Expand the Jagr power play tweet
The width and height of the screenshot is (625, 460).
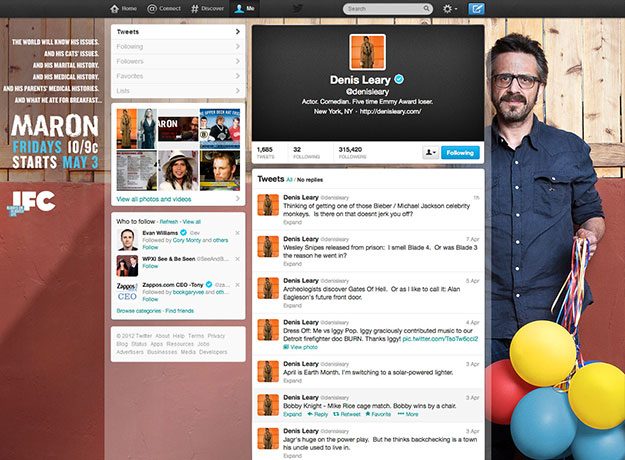pos(292,456)
